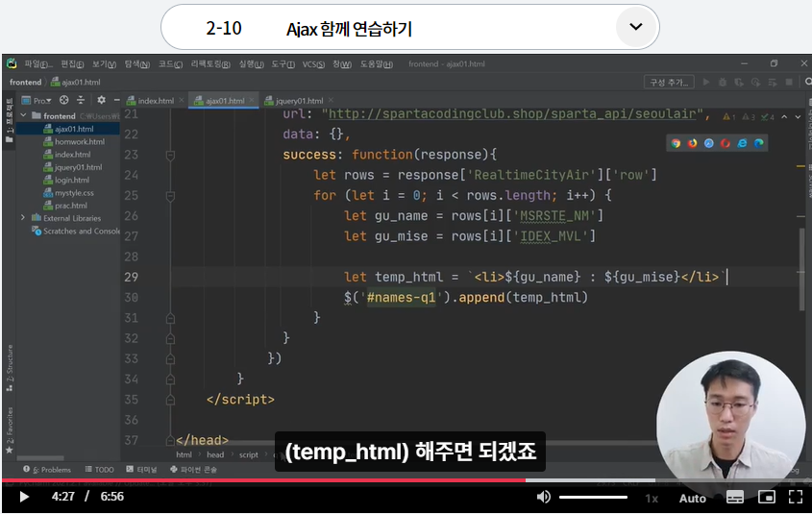Viewport: 812px width, 514px height.
Task: Open Scratches and Consoles node
Action: [x=76, y=231]
